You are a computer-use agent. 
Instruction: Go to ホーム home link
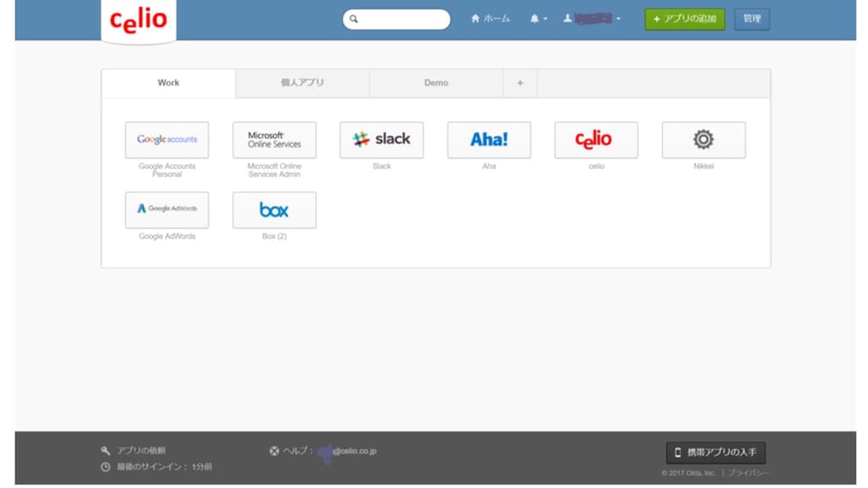[491, 19]
